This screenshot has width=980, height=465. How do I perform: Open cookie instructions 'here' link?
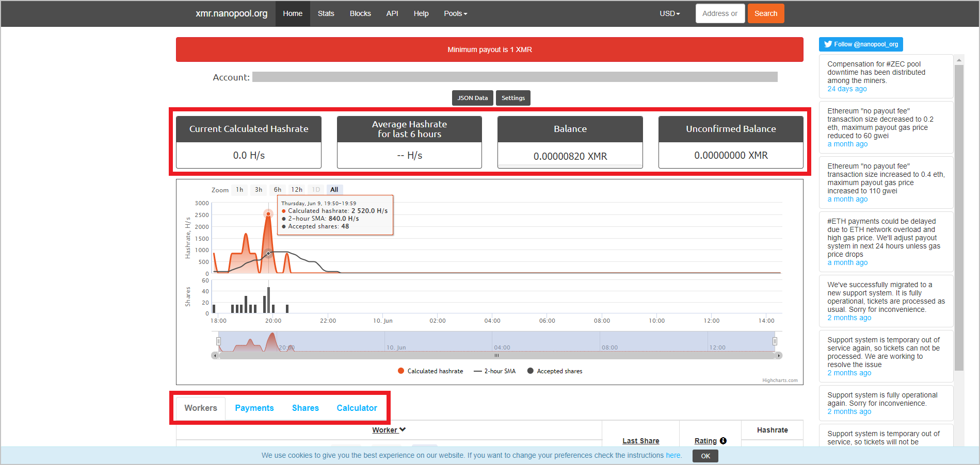(673, 455)
